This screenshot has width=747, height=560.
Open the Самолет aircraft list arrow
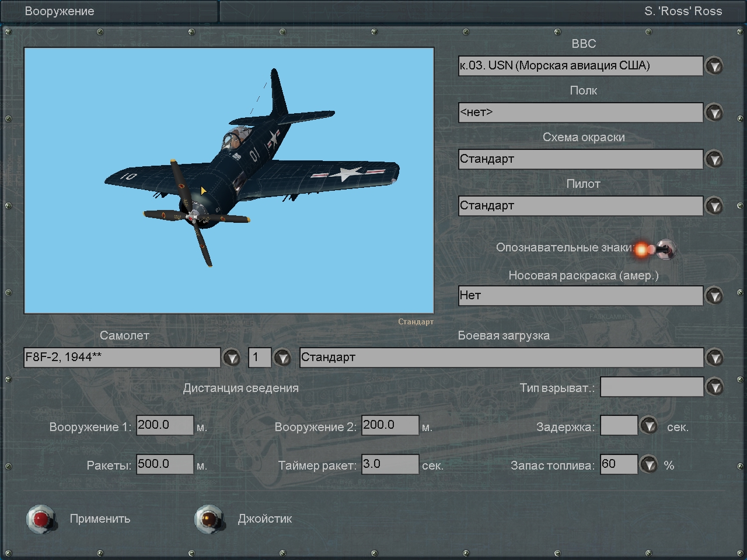[232, 358]
